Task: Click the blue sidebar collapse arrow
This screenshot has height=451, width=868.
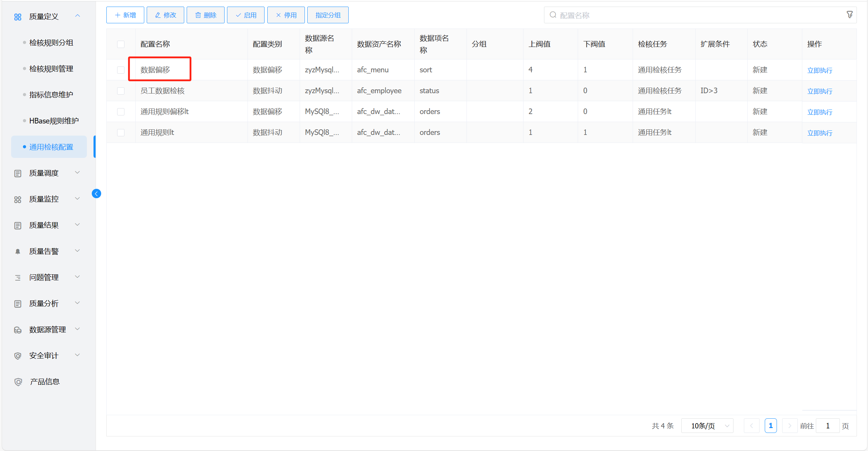Action: click(x=96, y=194)
